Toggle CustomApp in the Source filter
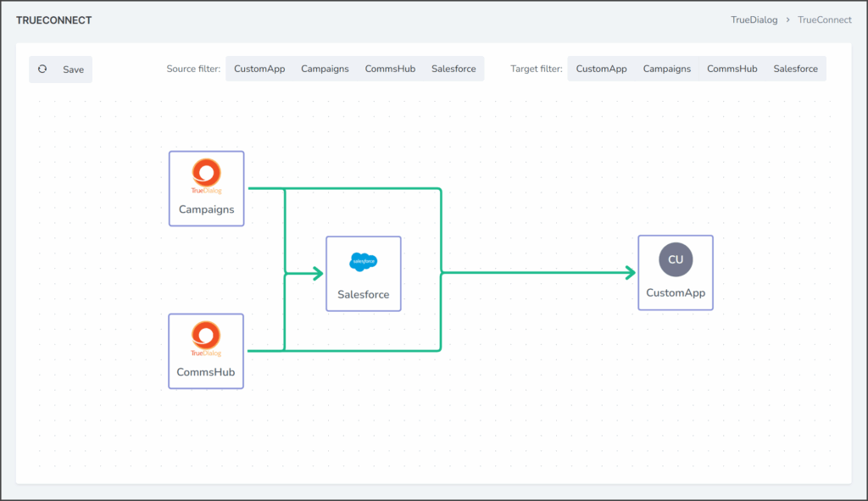868x501 pixels. coord(259,69)
